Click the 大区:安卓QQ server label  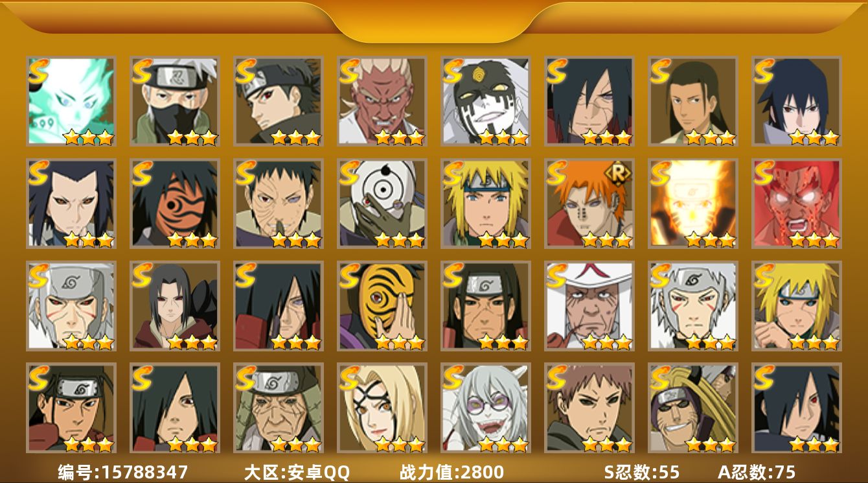[x=297, y=472]
